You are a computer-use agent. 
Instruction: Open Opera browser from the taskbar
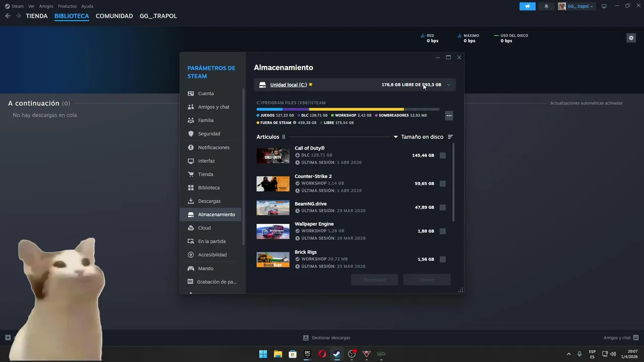[322, 354]
